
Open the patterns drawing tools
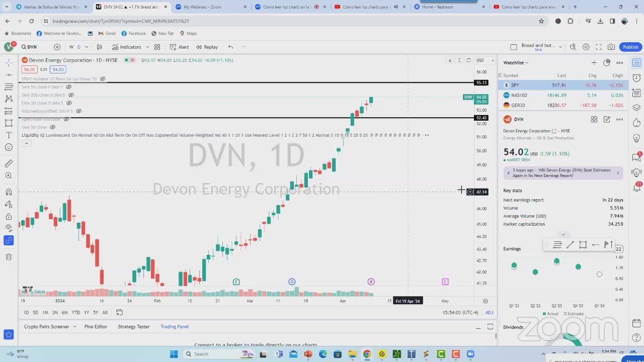pyautogui.click(x=9, y=99)
